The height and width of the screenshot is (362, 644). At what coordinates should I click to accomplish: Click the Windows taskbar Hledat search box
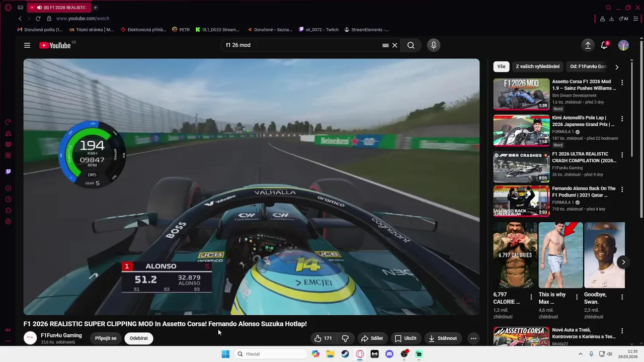coord(271,354)
